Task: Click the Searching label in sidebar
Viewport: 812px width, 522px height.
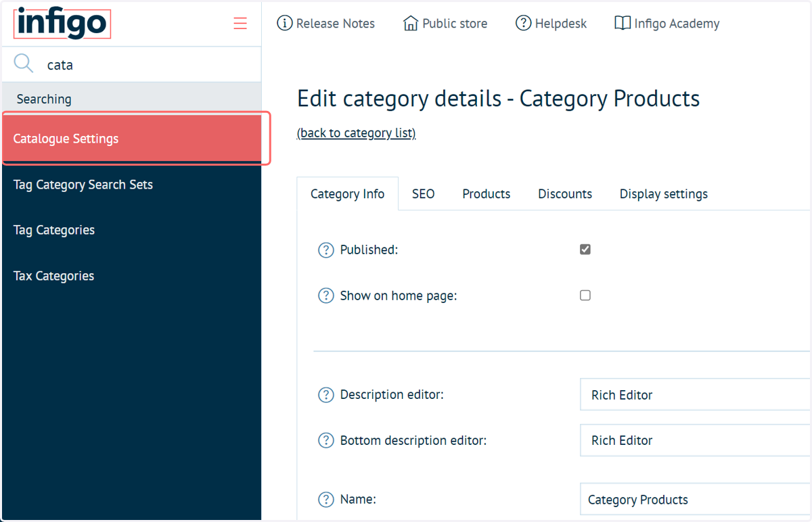Action: 44,99
